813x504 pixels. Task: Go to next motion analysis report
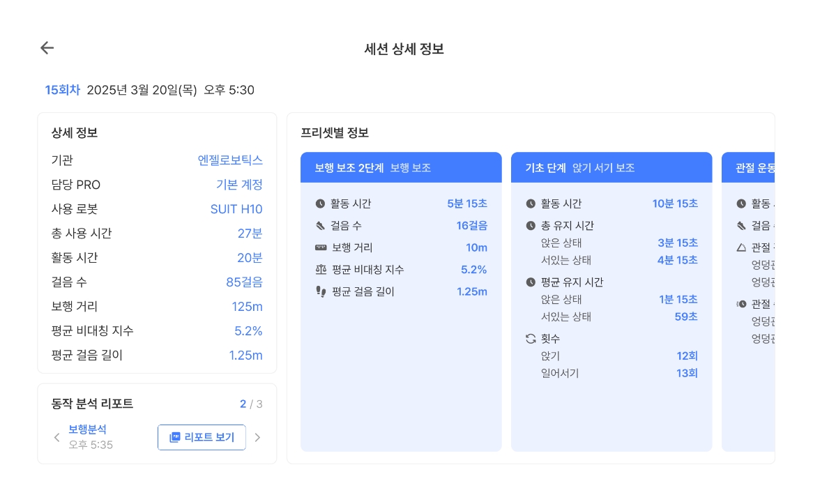point(257,438)
